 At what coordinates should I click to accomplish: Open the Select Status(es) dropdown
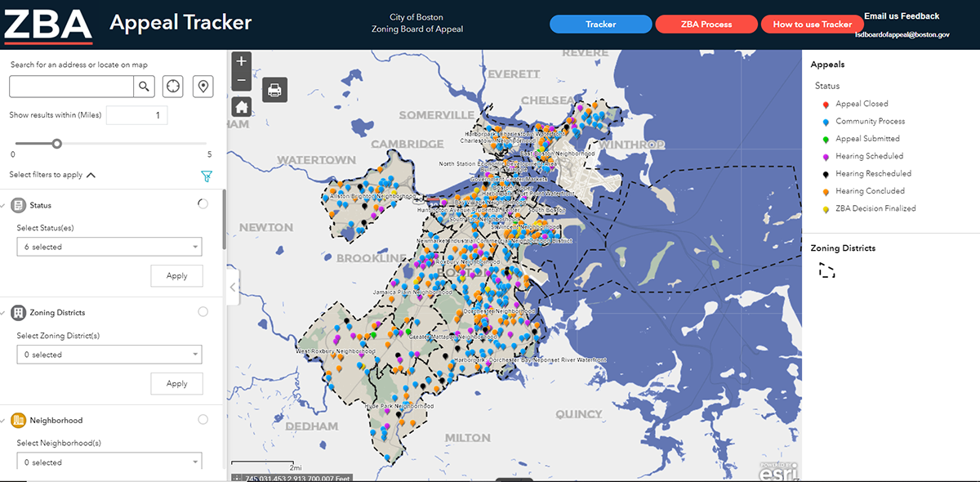coord(109,247)
